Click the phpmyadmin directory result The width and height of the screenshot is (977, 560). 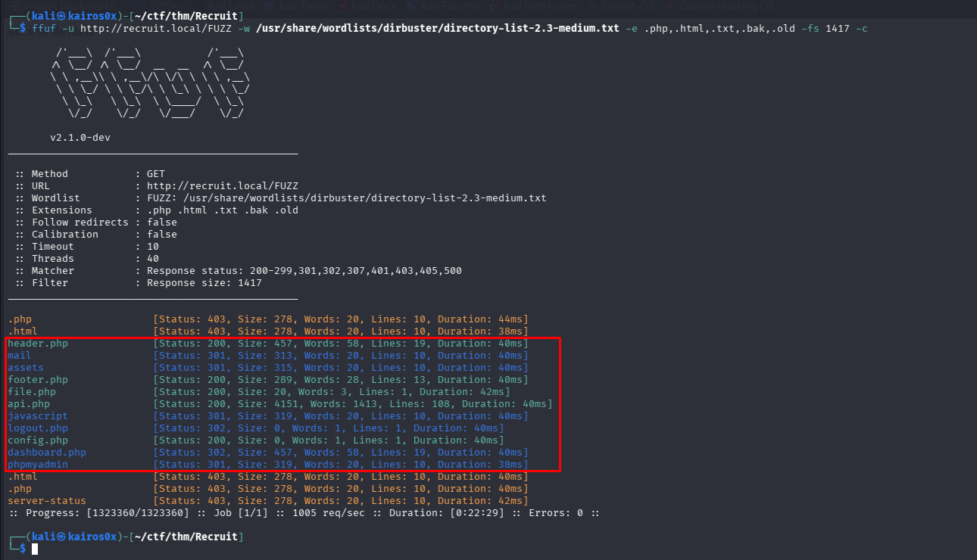[38, 465]
